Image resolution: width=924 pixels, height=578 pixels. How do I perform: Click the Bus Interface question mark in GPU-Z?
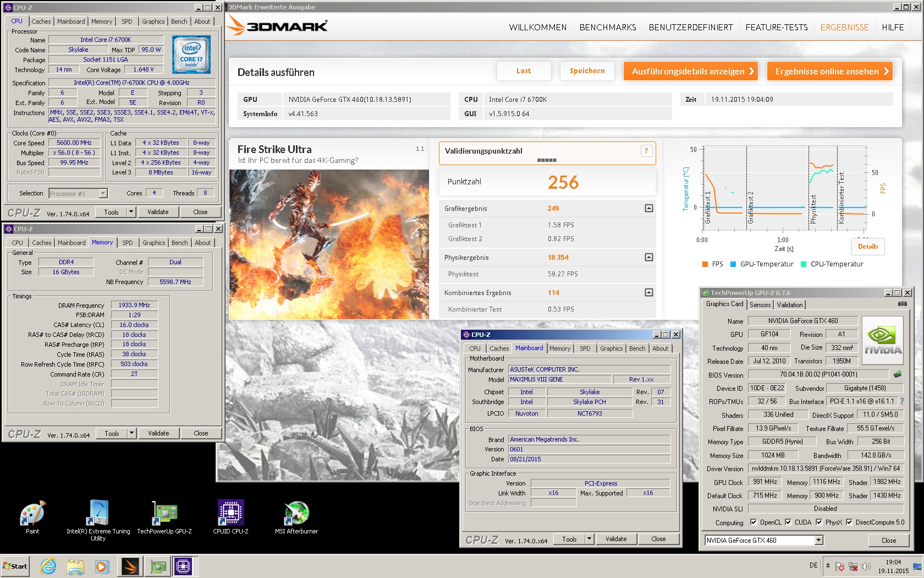(902, 401)
